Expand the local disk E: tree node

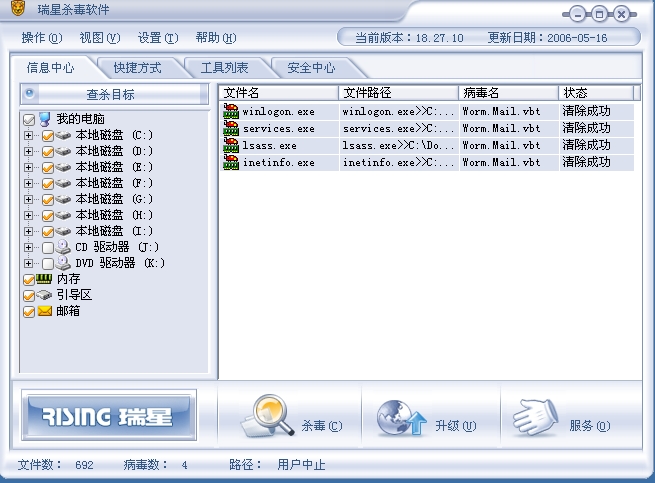[28, 167]
